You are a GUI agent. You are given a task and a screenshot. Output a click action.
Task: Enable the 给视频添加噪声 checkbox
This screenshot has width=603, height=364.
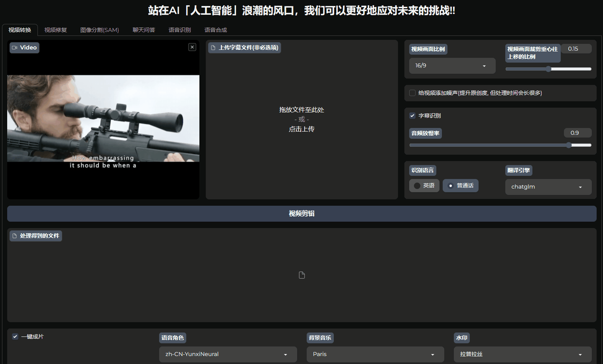coord(412,92)
